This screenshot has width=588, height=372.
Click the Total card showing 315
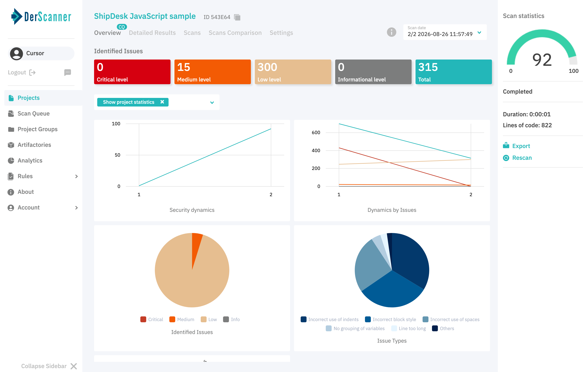(454, 72)
